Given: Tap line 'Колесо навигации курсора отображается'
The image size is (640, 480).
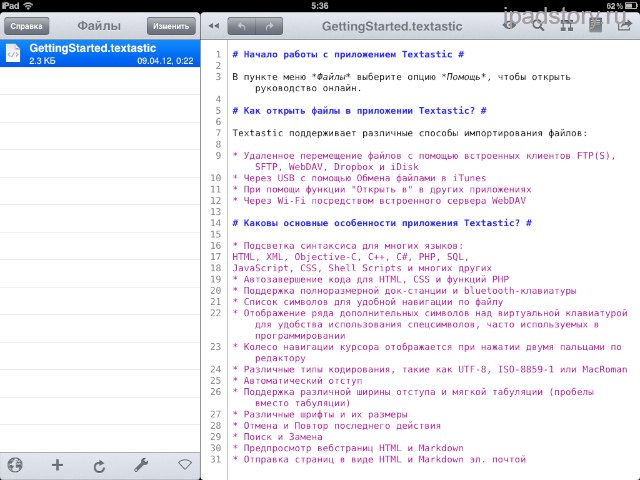Looking at the screenshot, I should click(427, 352).
